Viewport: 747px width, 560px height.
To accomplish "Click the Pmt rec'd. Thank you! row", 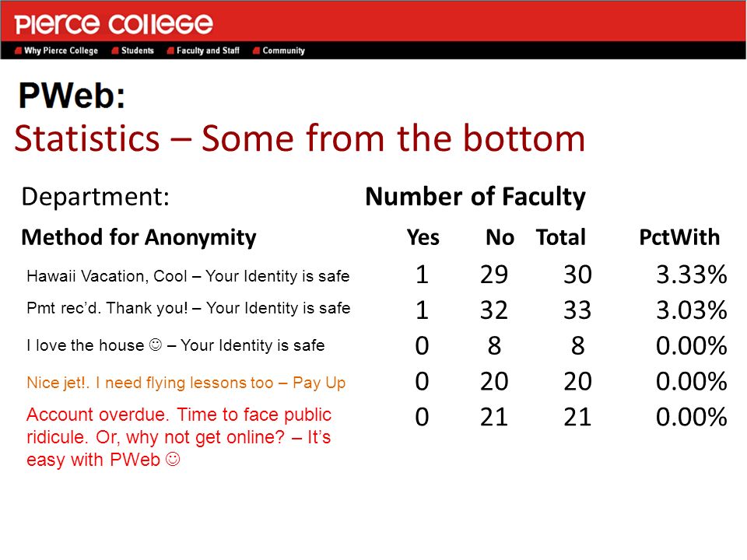I will (x=188, y=308).
